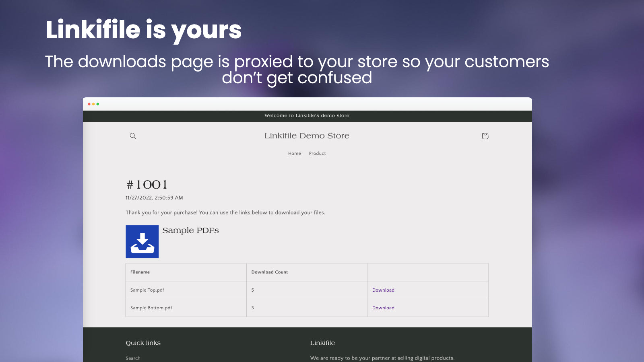This screenshot has height=362, width=644.
Task: Click the yellow minimize window dot
Action: pyautogui.click(x=93, y=104)
